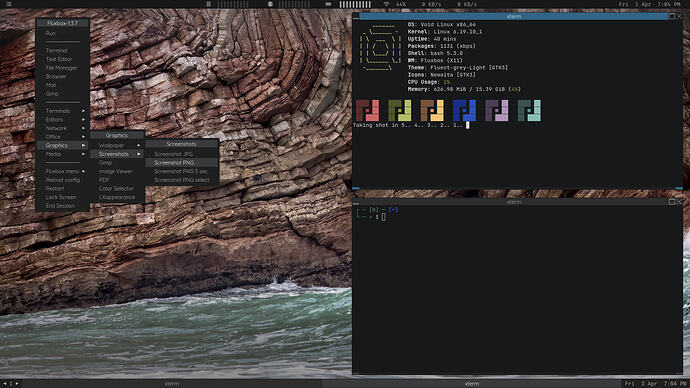Expand the Graphics submenu entry
690x388 pixels.
(x=62, y=145)
